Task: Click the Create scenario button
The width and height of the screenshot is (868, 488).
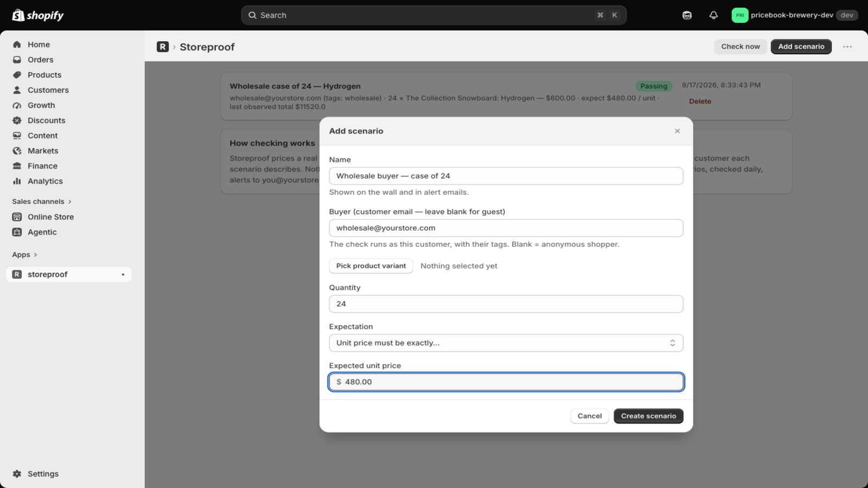Action: tap(648, 416)
